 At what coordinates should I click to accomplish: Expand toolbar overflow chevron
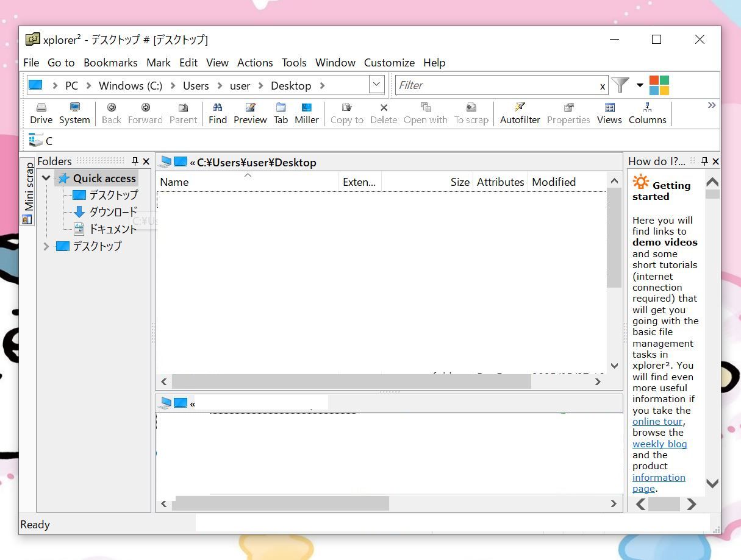pos(711,105)
